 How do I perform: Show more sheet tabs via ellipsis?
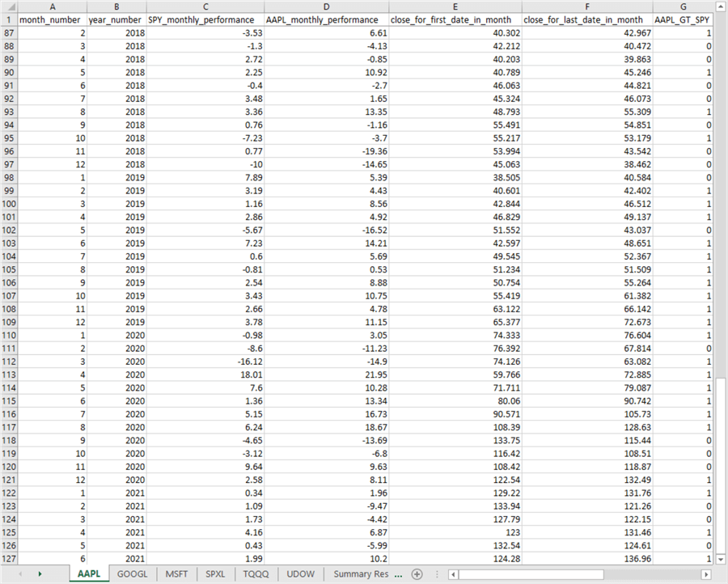[x=398, y=574]
